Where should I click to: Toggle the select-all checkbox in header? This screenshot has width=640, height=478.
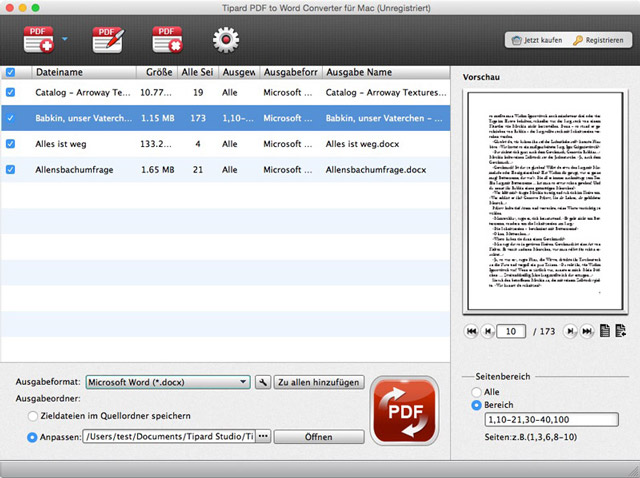[10, 72]
